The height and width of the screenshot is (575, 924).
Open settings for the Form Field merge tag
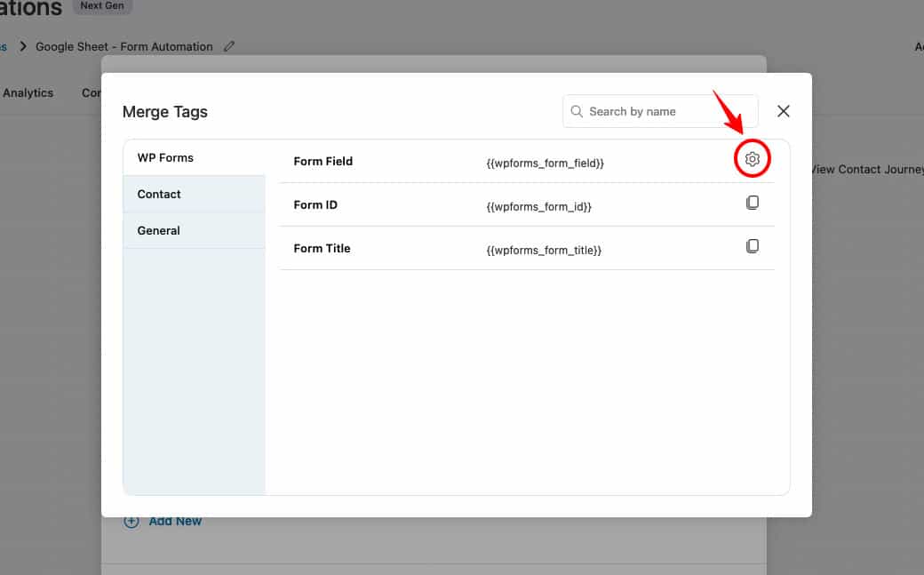pos(753,158)
